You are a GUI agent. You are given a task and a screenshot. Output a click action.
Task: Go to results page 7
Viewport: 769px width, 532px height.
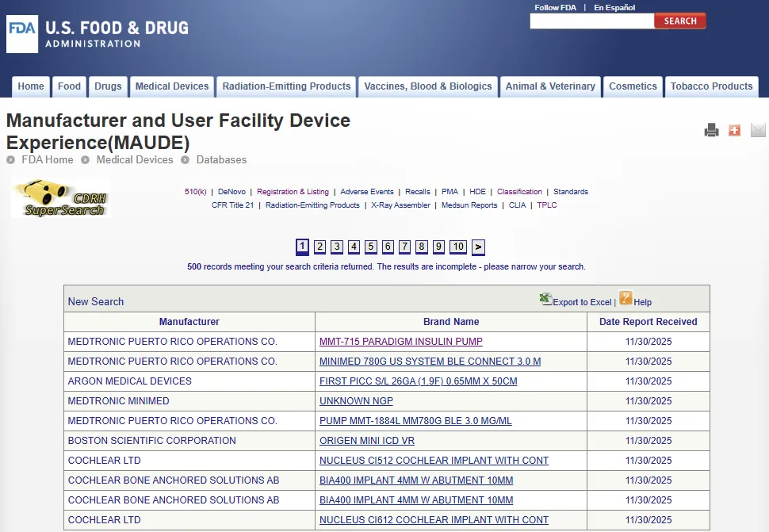point(404,247)
